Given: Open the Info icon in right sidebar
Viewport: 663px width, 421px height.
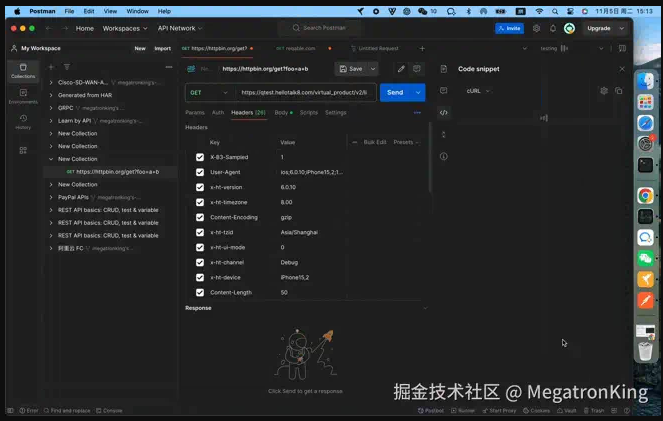Looking at the screenshot, I should coord(444,156).
